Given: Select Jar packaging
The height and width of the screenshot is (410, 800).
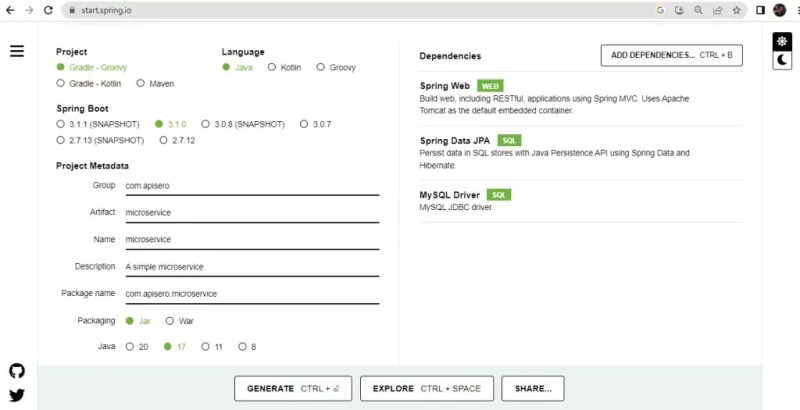Looking at the screenshot, I should 138,321.
